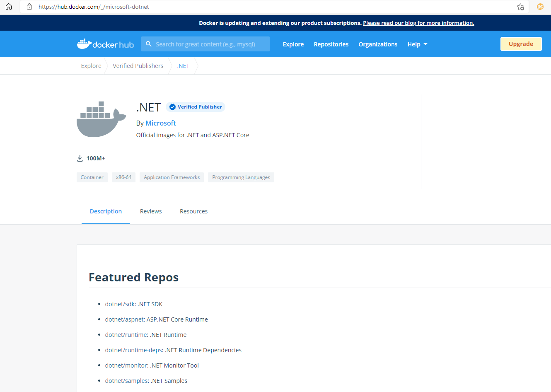This screenshot has width=551, height=392.
Task: Open the dotnet/aspnet repo link
Action: pos(124,319)
